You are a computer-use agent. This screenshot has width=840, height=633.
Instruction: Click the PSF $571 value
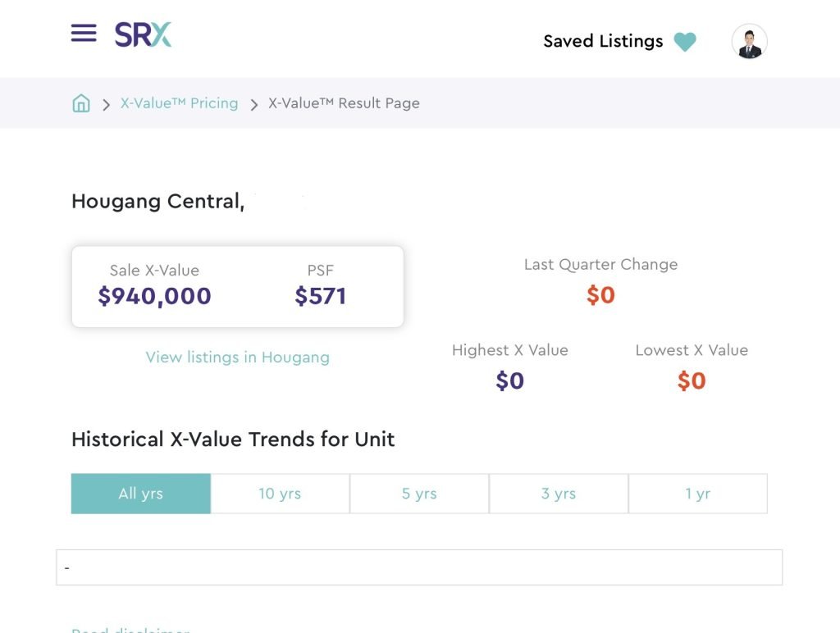[320, 296]
